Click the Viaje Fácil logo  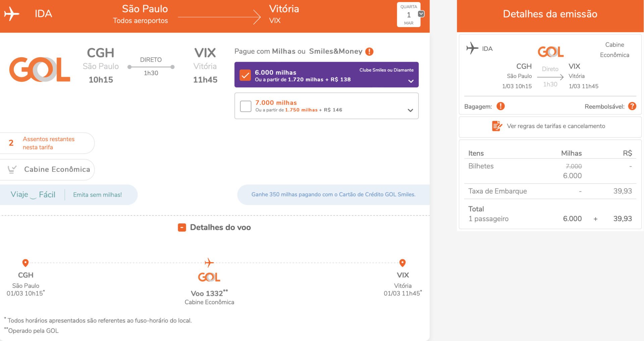point(33,195)
